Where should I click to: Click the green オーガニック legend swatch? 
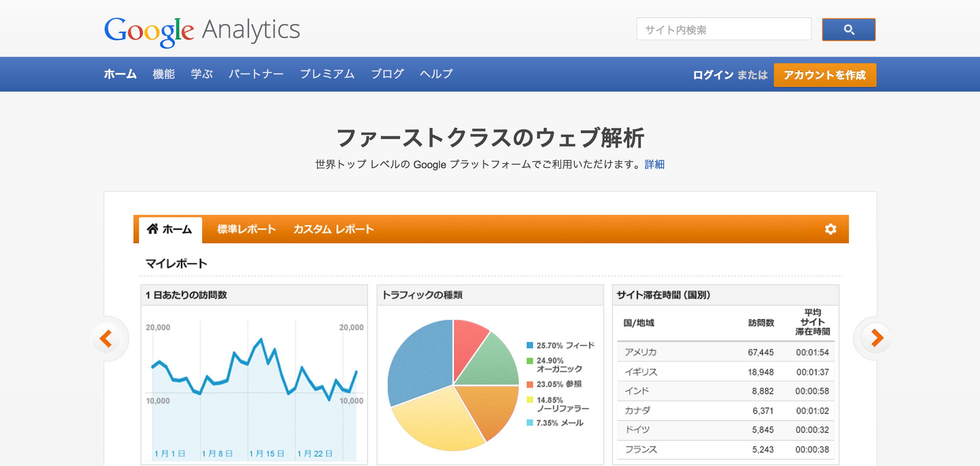(x=530, y=361)
